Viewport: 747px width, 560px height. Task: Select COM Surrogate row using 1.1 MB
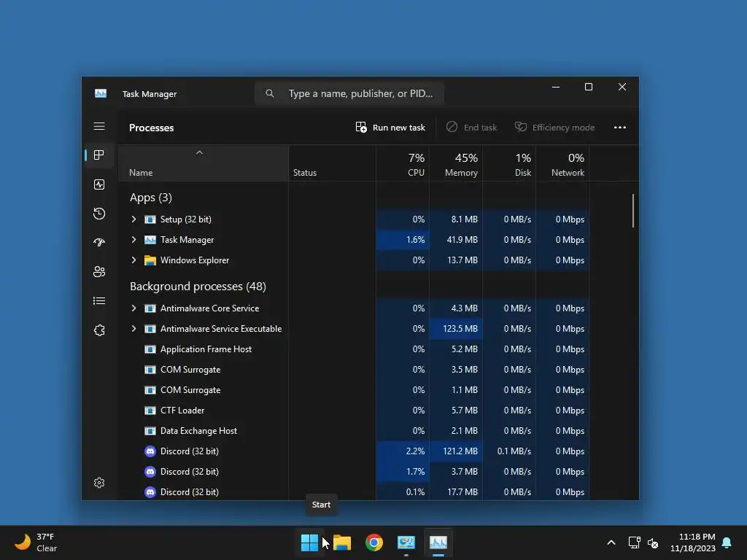click(354, 390)
